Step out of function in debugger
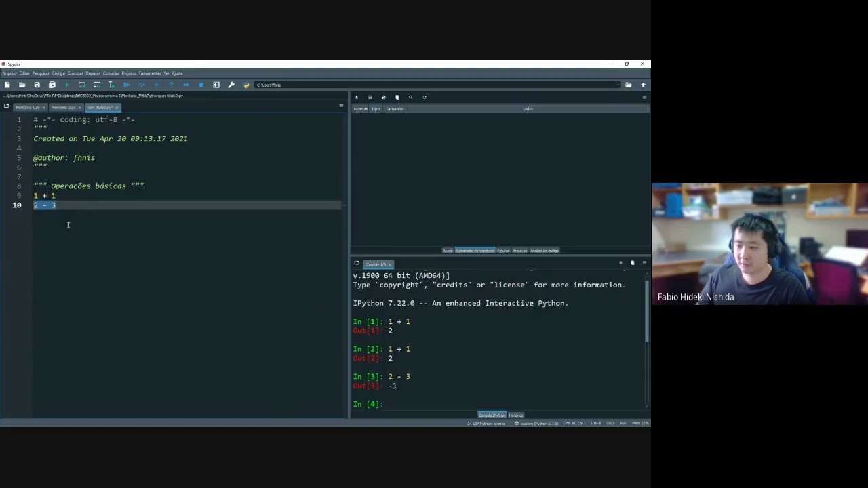The height and width of the screenshot is (488, 868). [x=172, y=85]
